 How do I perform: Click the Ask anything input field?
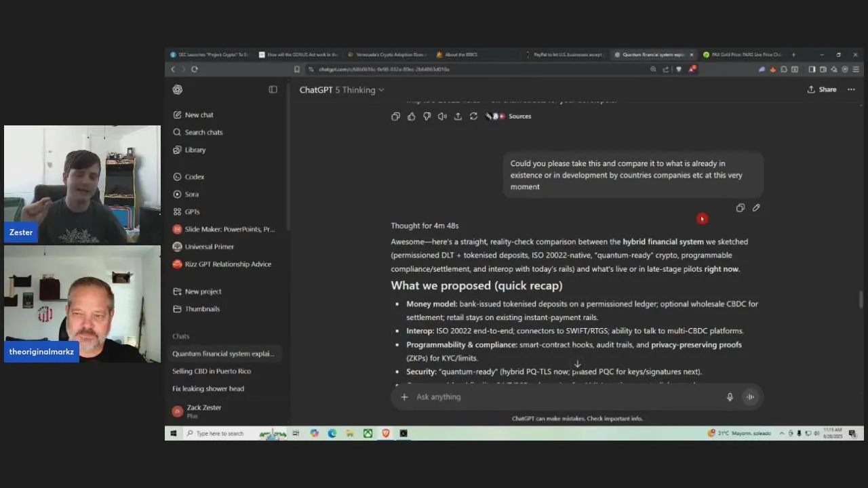coord(566,397)
